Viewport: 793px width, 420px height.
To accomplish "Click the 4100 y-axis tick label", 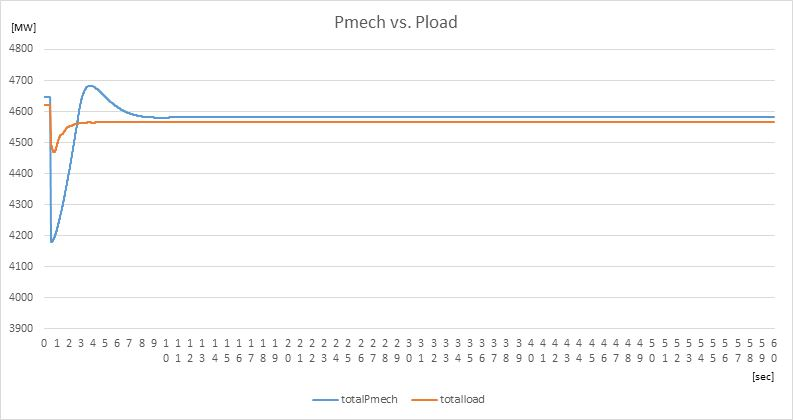I will [x=21, y=266].
